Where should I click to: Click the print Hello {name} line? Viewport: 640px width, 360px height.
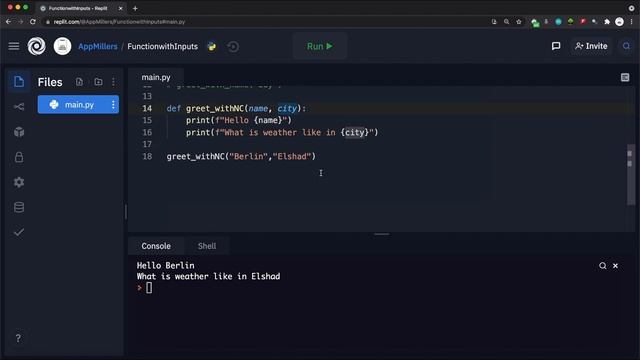(x=239, y=120)
